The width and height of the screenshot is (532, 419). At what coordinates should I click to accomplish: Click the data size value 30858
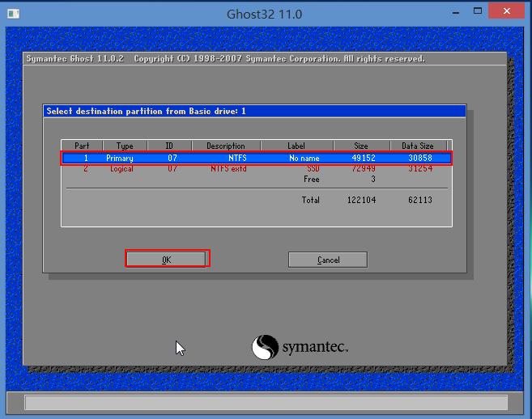tap(420, 158)
